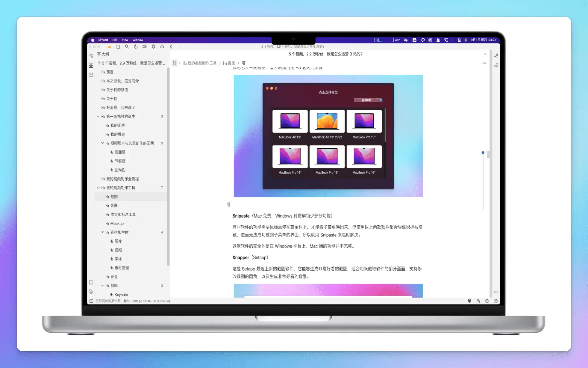Open the tags panel icon
Viewport: 588px width, 368px height.
91,292
